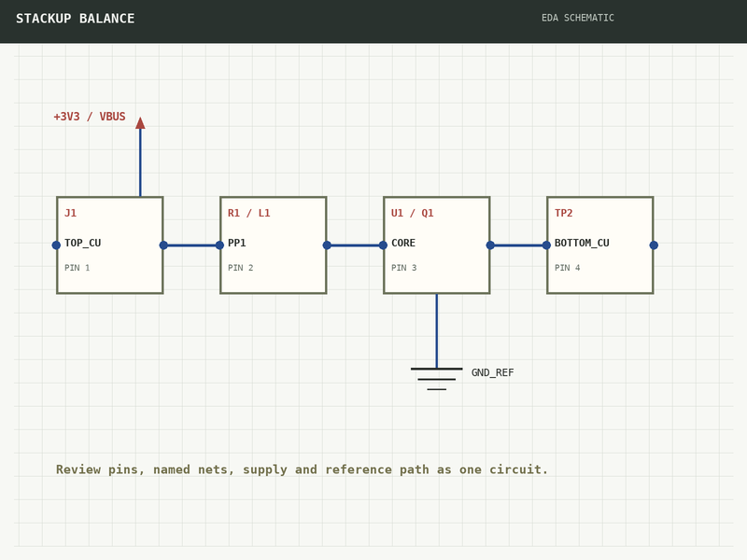Select the GND_REF ground symbol
The image size is (747, 560).
pyautogui.click(x=436, y=379)
